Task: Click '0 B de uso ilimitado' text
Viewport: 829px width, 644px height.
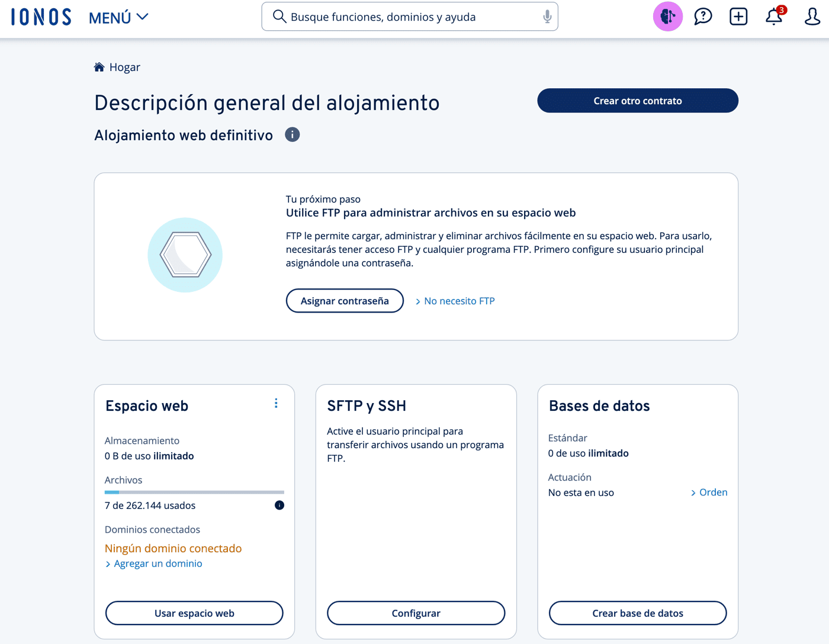Action: 149,456
